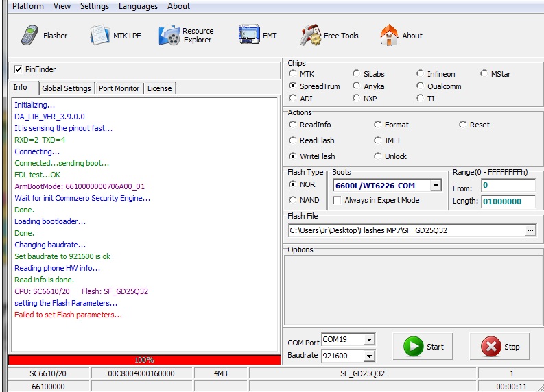Open the Languages menu
The image size is (544, 392).
point(138,6)
